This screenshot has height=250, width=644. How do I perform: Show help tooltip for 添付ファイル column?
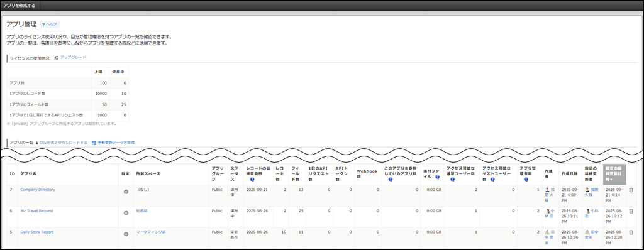coord(438,177)
